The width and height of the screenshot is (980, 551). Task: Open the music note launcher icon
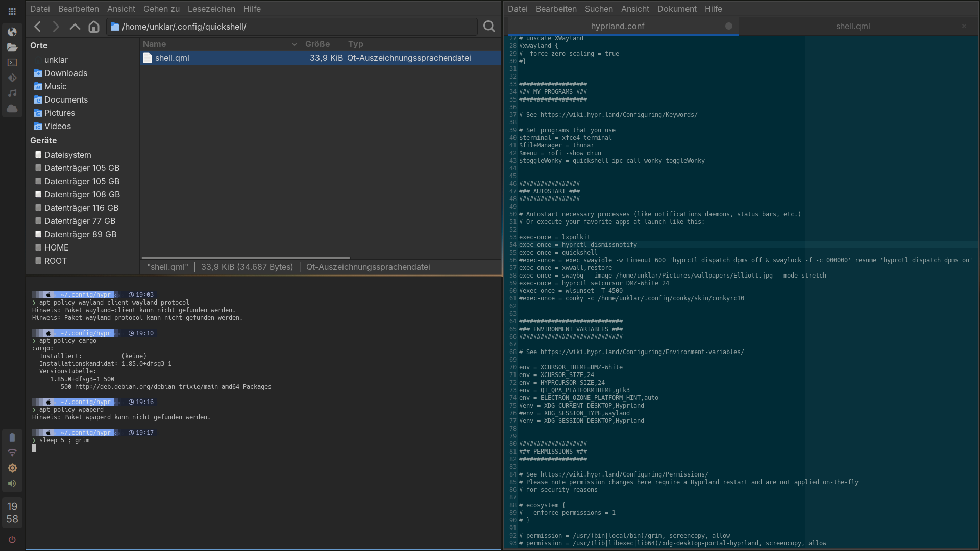[x=12, y=93]
